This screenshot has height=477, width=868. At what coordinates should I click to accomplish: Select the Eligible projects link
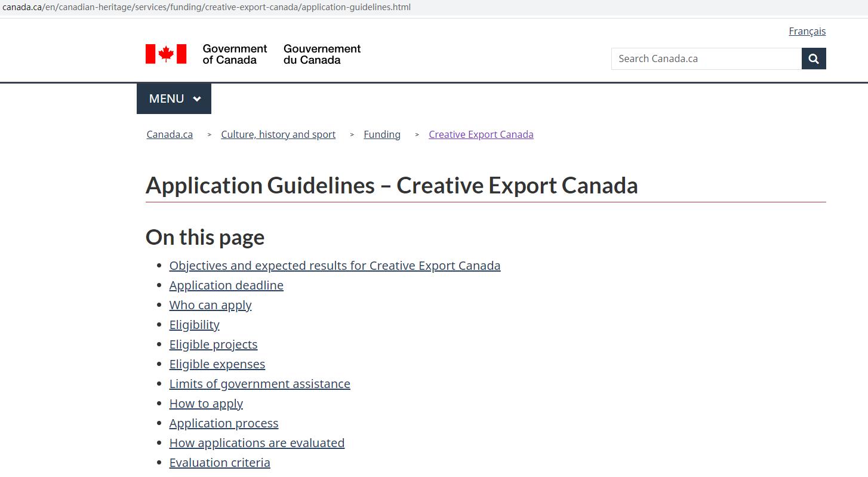click(213, 344)
